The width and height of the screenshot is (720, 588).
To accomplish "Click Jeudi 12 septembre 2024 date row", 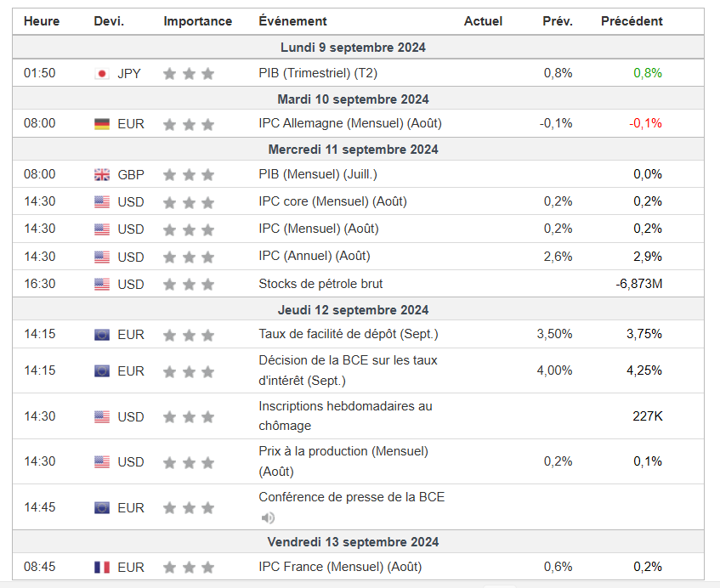I will pyautogui.click(x=353, y=310).
